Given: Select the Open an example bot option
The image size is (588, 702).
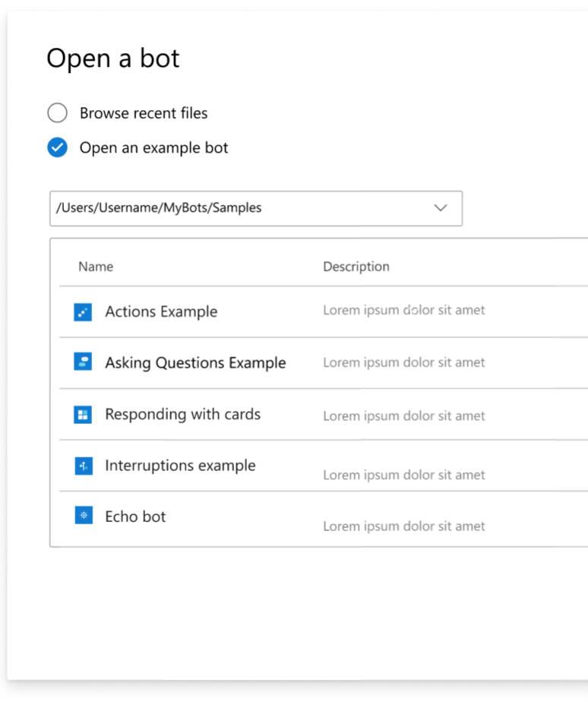Looking at the screenshot, I should point(57,147).
